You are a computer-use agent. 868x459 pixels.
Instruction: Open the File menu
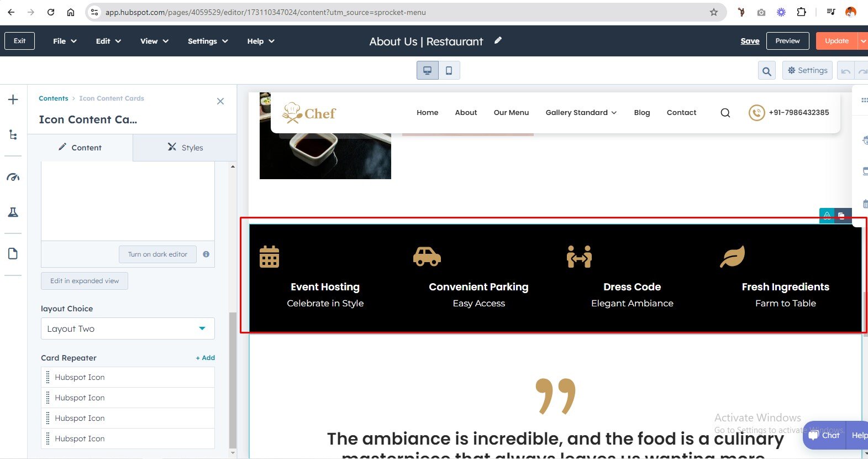(x=64, y=41)
